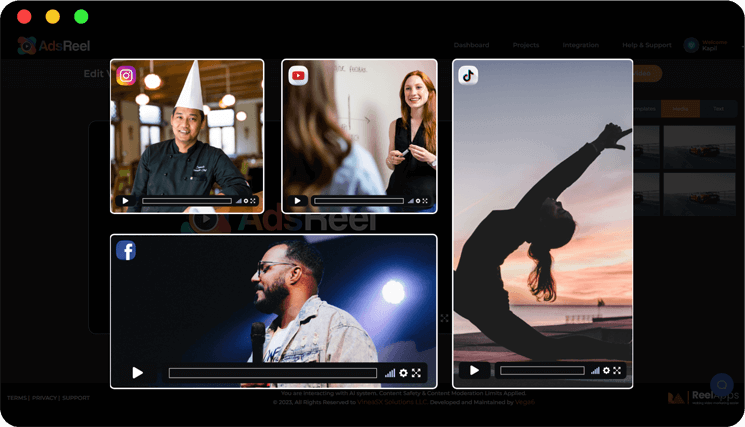Expand the Instagram chef video to fullscreen

[254, 200]
